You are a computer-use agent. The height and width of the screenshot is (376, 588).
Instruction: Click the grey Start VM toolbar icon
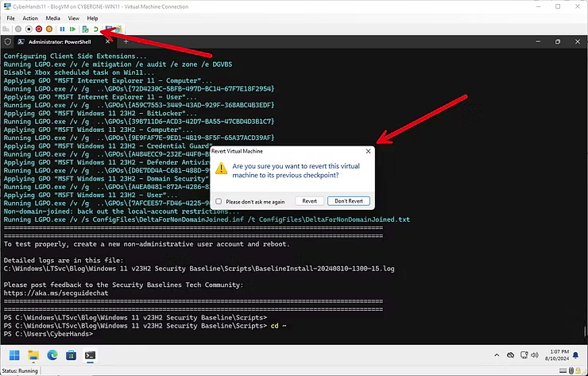tap(18, 29)
